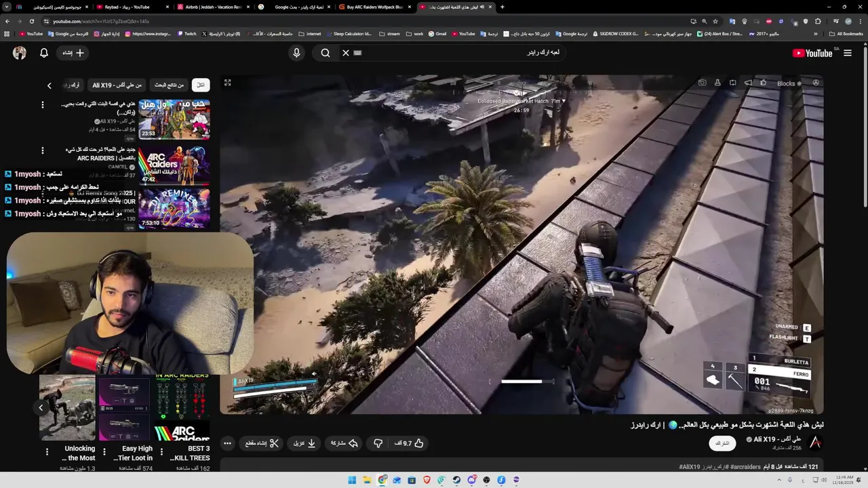The width and height of the screenshot is (868, 488).
Task: Select the partially visible Arc Raiders chip
Action: [x=73, y=85]
